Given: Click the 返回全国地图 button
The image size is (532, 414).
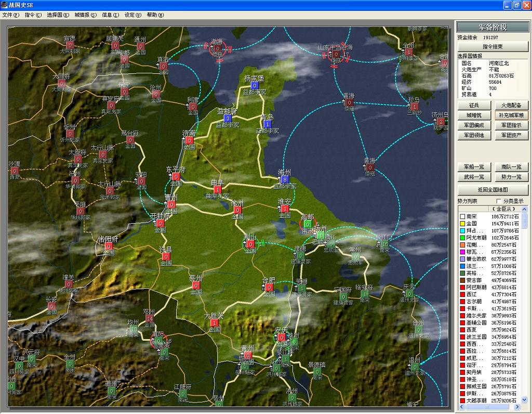Looking at the screenshot, I should 493,189.
